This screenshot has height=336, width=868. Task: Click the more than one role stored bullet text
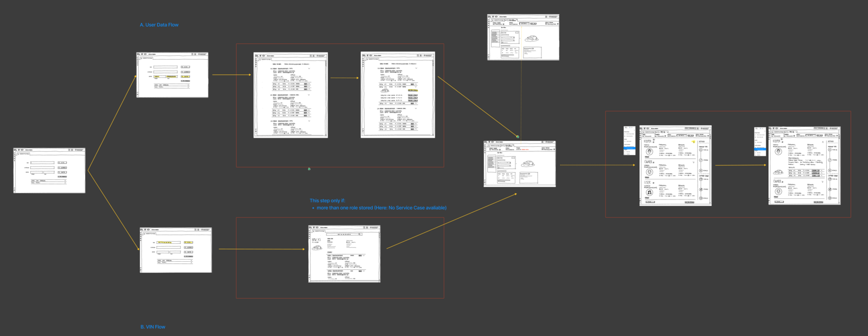(x=381, y=208)
